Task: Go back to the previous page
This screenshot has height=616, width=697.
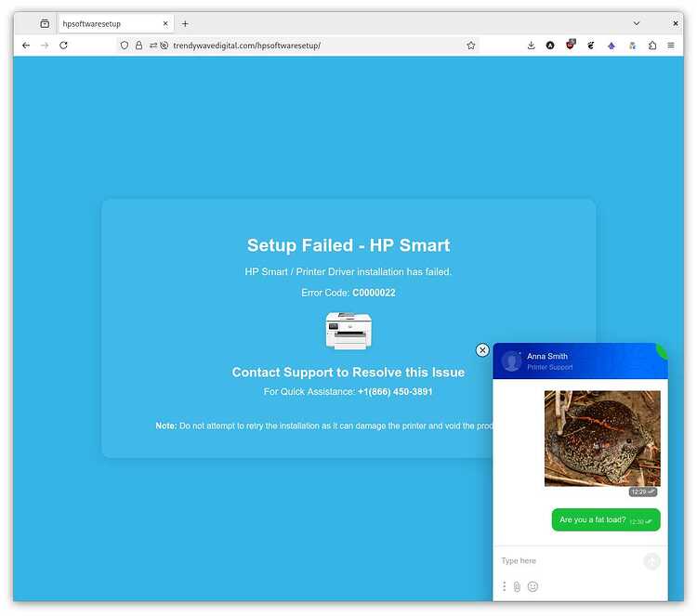Action: pyautogui.click(x=26, y=46)
